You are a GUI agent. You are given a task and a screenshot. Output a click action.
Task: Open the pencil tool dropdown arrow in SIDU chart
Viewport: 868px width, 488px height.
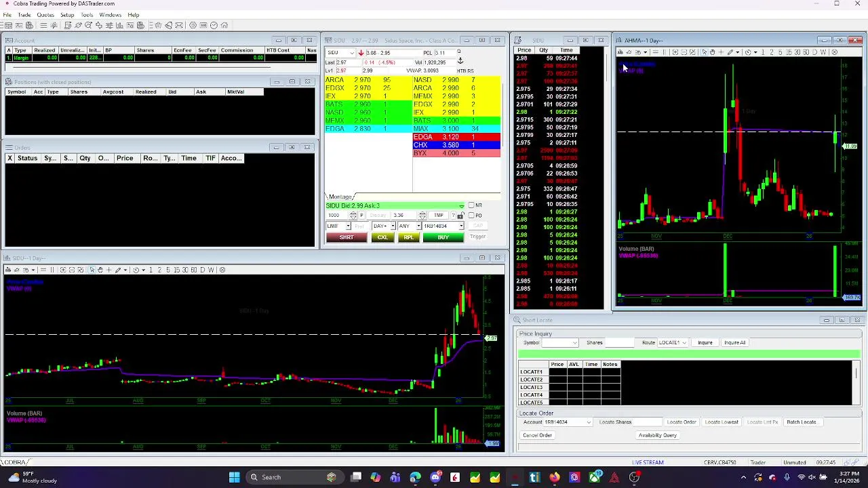(125, 270)
